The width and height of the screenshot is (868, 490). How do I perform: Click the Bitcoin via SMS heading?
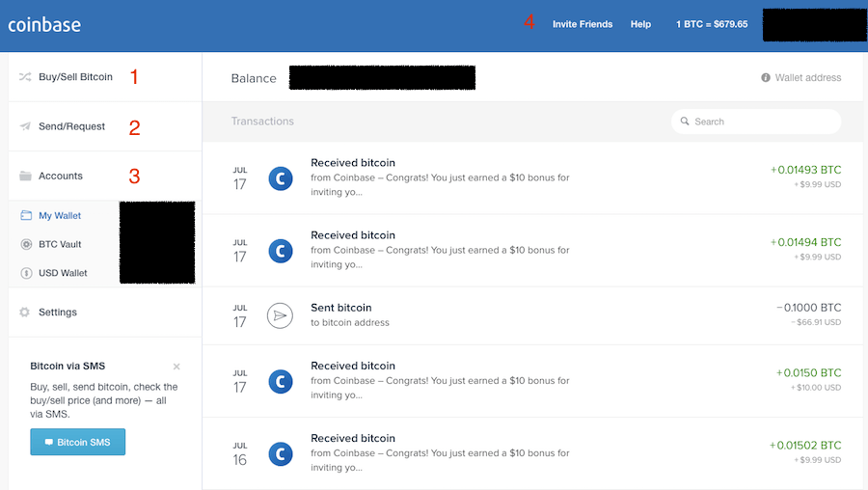tap(68, 366)
